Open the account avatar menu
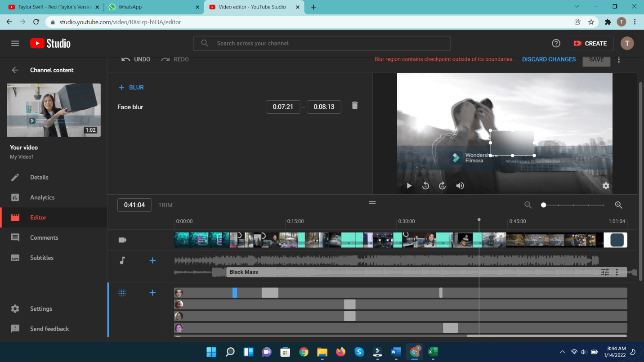Screen dimensions: 644x362 pyautogui.click(x=627, y=43)
